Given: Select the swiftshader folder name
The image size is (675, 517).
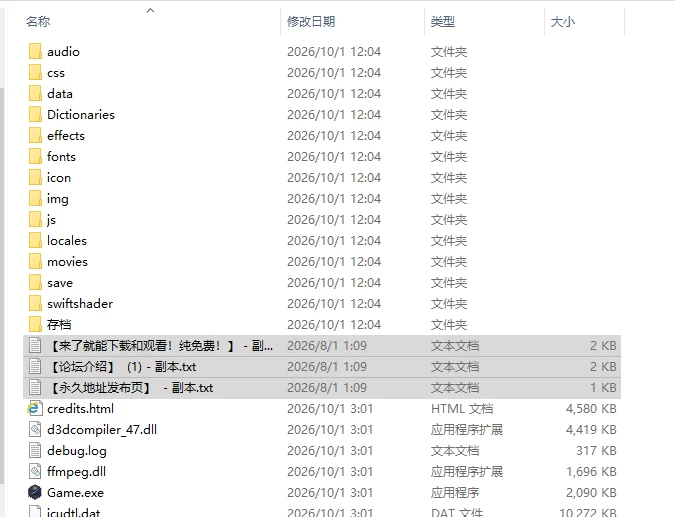Looking at the screenshot, I should 80,304.
